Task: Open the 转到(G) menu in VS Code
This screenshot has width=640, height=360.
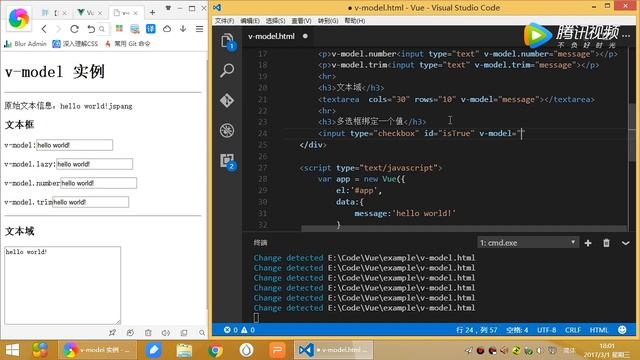Action: click(x=328, y=20)
